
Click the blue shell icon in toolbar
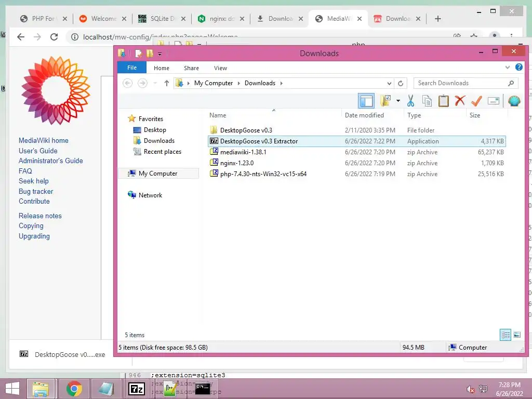514,101
